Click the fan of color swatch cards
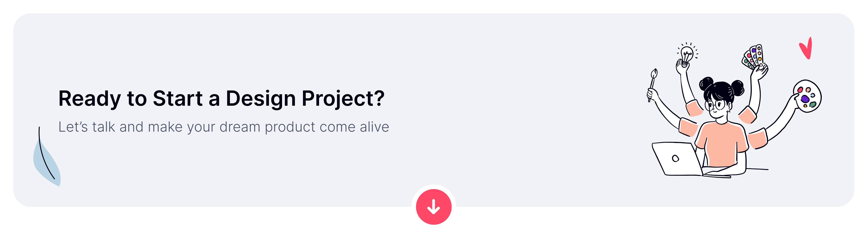This screenshot has width=868, height=230. click(754, 57)
